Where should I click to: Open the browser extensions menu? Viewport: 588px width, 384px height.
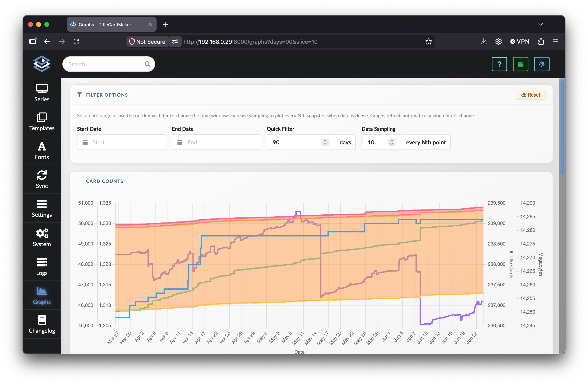pos(541,41)
